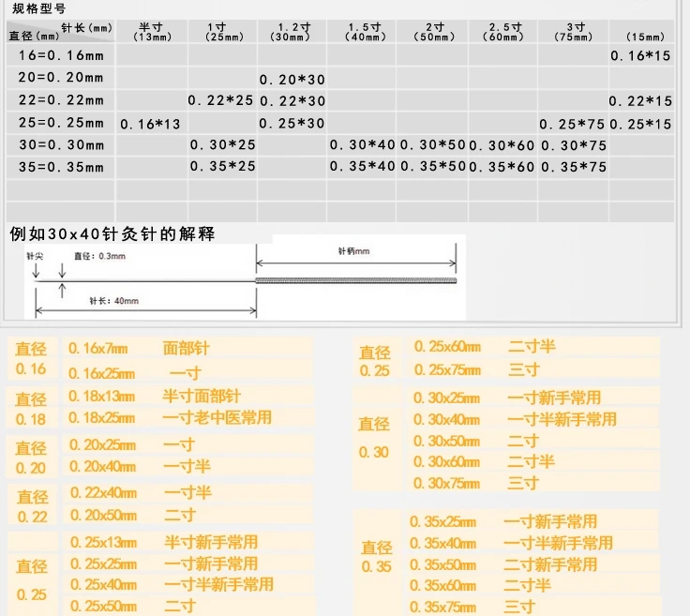690x616 pixels.
Task: Select the table cell 0.30*25
Action: pos(223,144)
